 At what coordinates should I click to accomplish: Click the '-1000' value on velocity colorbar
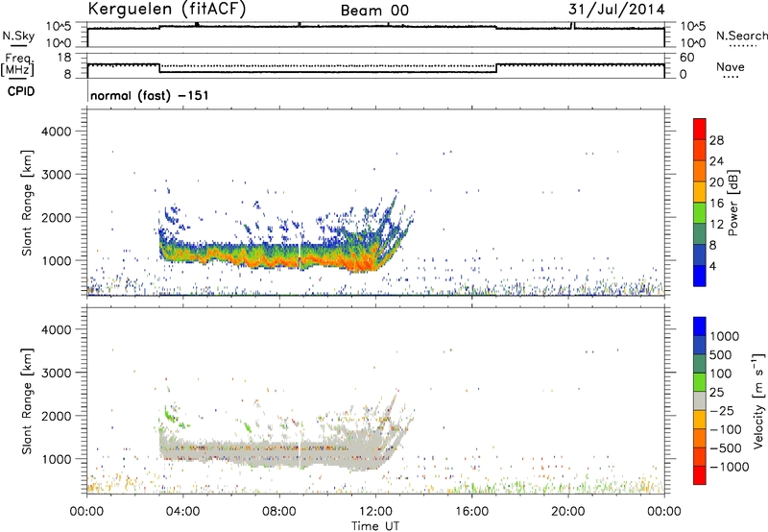point(730,467)
